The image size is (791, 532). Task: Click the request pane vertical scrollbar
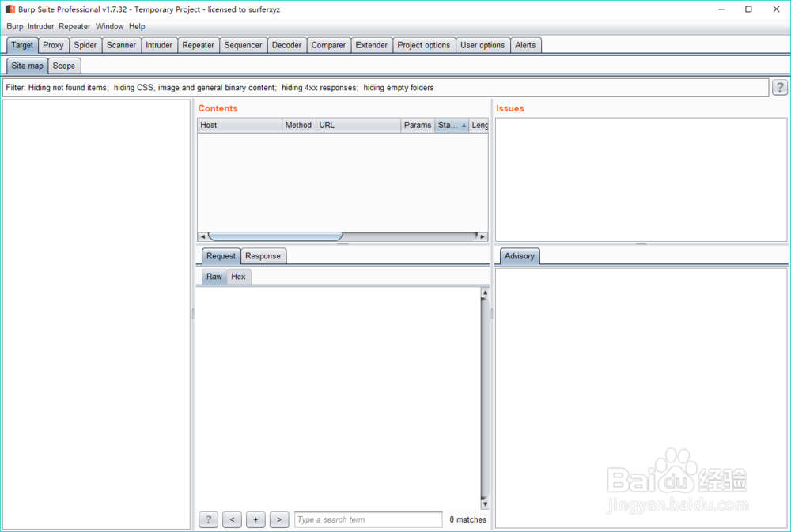click(485, 398)
